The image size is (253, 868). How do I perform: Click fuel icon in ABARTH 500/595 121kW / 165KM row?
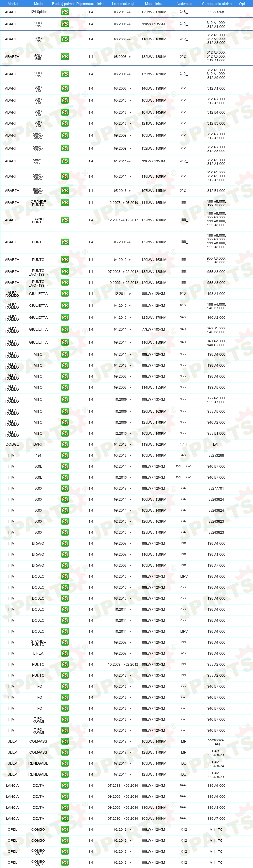tap(65, 123)
